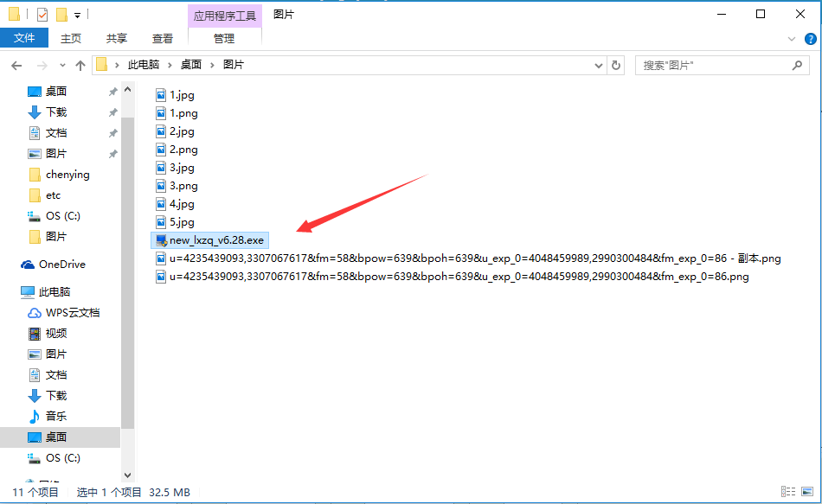822x504 pixels.
Task: Open WPS云文档 in the sidebar
Action: tap(73, 313)
